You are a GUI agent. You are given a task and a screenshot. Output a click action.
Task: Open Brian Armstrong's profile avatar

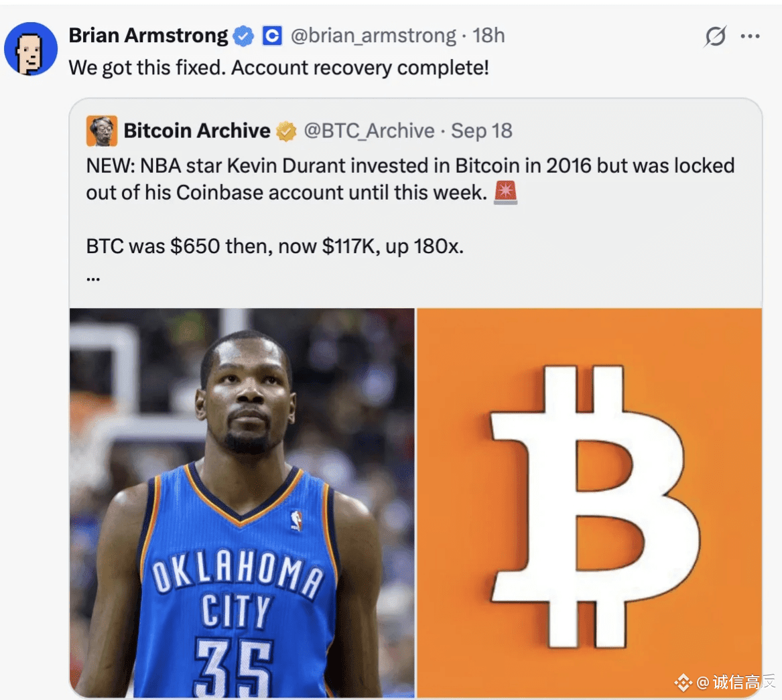[31, 49]
